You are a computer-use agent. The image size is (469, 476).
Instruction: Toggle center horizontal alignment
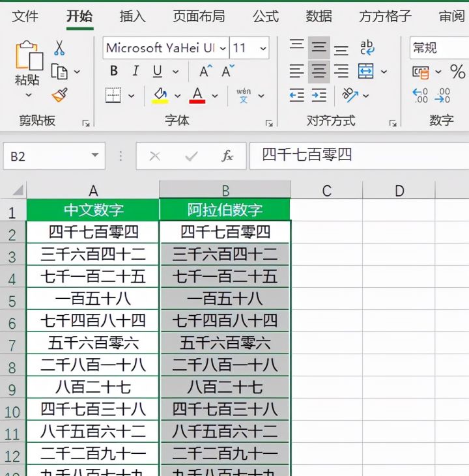319,72
